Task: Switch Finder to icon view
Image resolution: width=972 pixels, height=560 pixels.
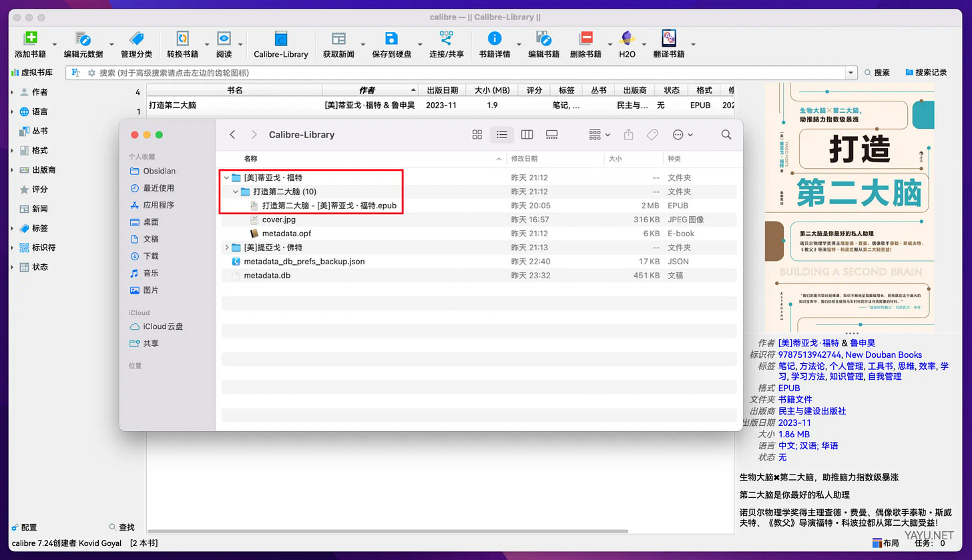Action: tap(477, 135)
